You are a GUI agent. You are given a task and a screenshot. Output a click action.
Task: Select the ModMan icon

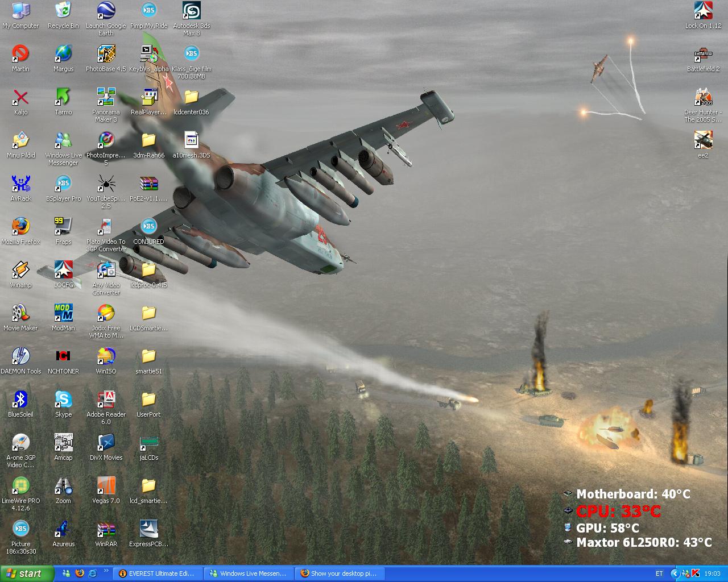tap(63, 318)
